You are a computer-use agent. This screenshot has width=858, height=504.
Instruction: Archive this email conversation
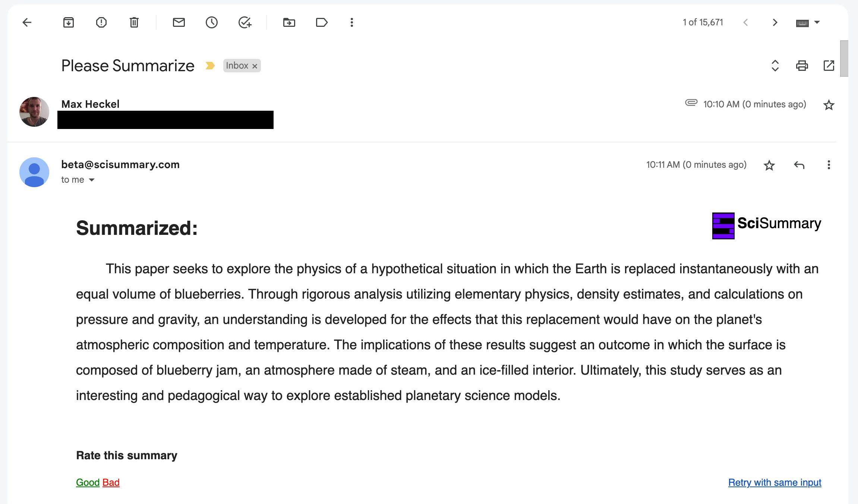pos(69,22)
